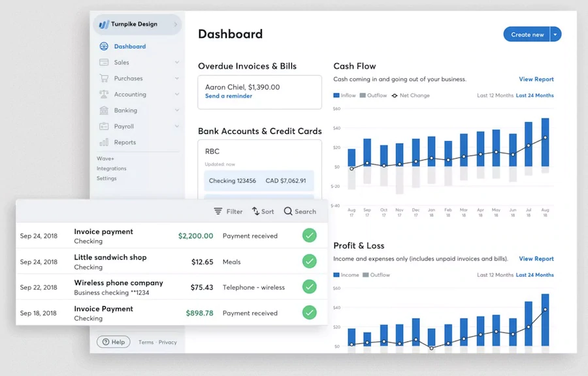Open the Banking menu item
The image size is (588, 376).
pyautogui.click(x=125, y=110)
